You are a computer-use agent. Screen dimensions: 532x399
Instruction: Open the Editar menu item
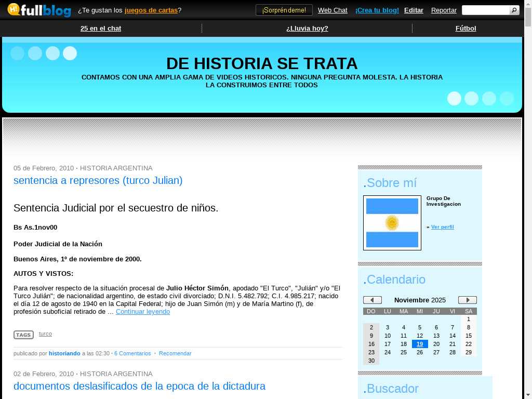(x=414, y=10)
